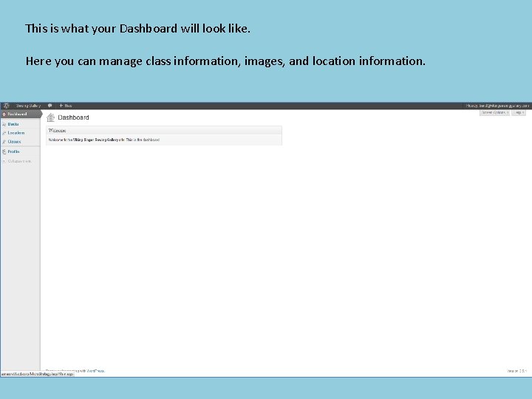
Task: Open the Howdy user account menu
Action: 497,106
